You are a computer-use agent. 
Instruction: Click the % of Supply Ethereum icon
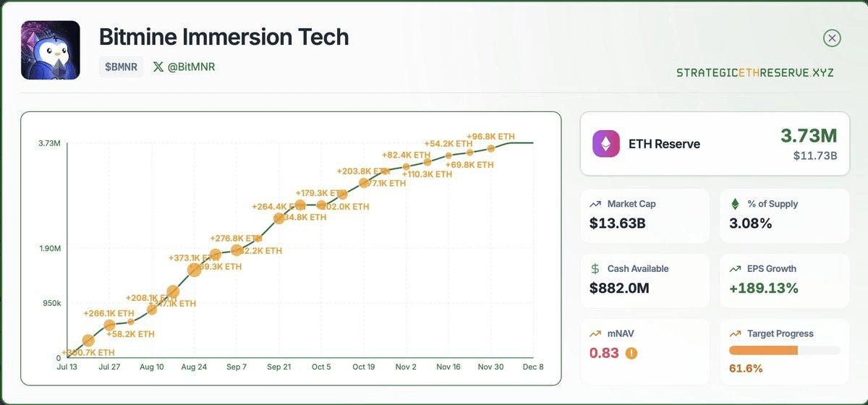coord(736,204)
